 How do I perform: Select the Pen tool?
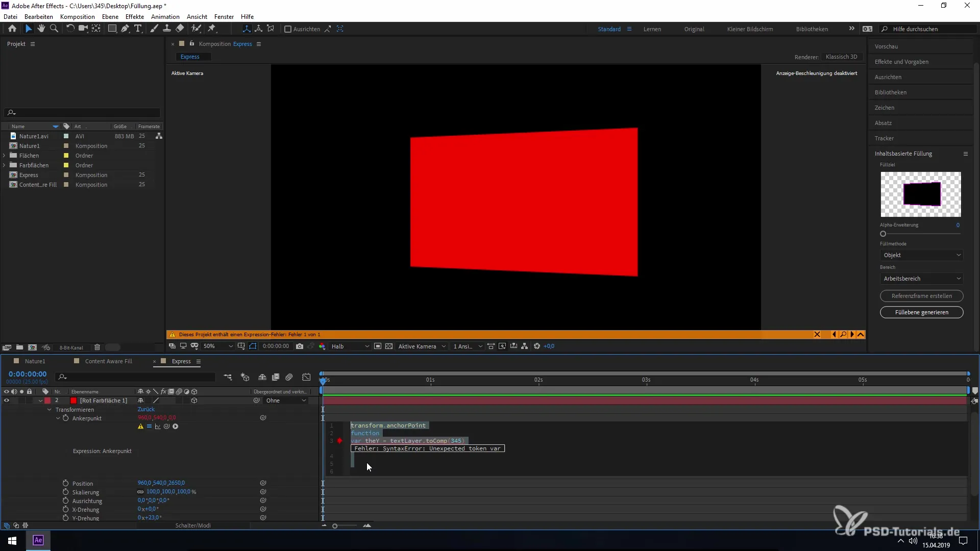(x=125, y=29)
